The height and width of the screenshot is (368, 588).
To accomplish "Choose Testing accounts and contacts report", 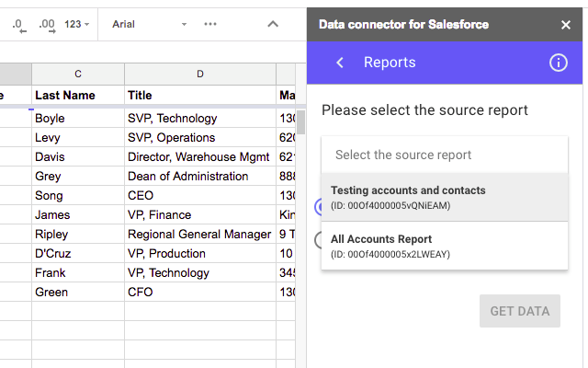I will point(445,197).
